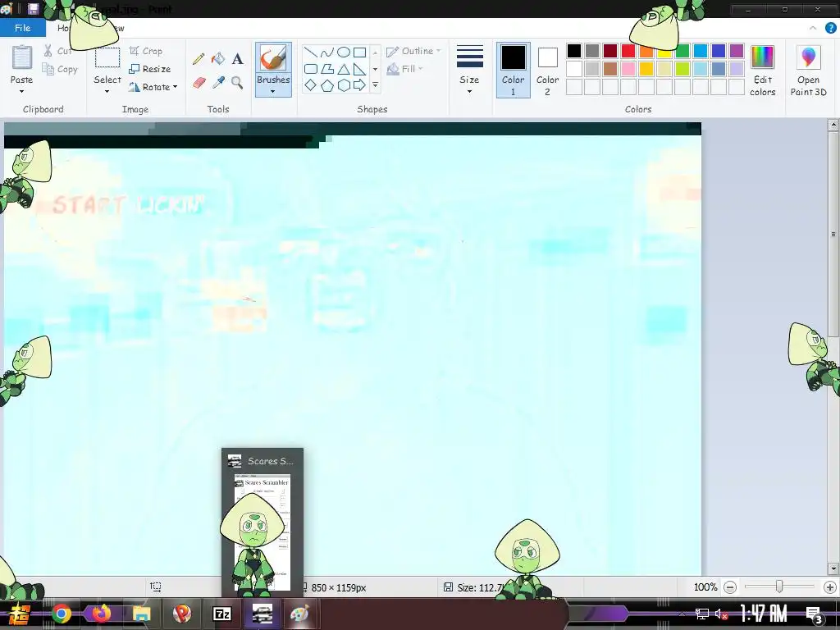Click the Paste clipboard icon
The image size is (840, 630).
click(22, 57)
